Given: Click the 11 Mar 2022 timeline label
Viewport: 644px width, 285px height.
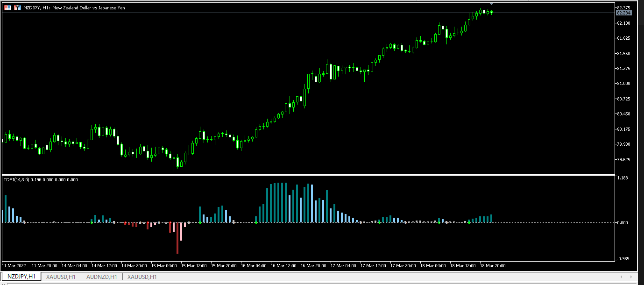Looking at the screenshot, I should [14, 265].
